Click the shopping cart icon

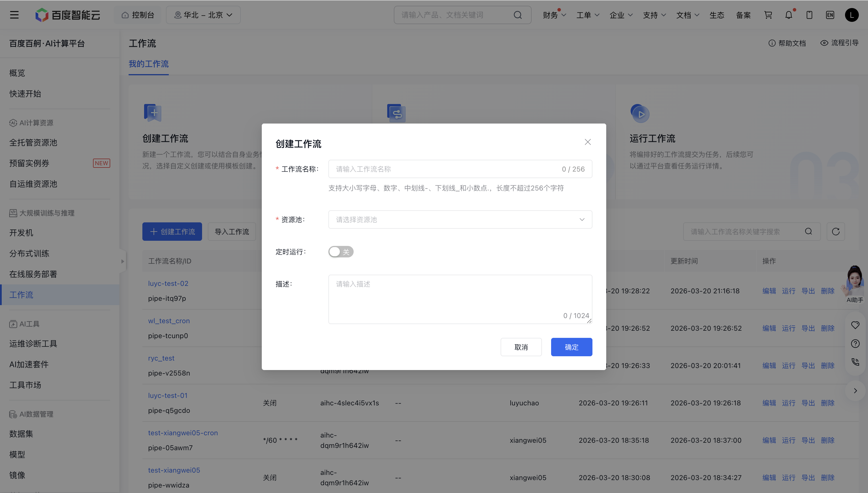[768, 15]
